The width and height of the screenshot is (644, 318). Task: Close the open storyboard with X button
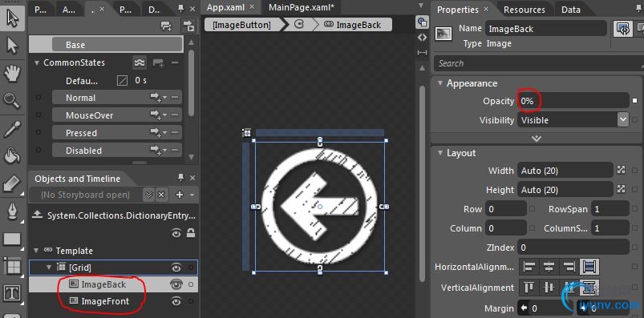161,195
